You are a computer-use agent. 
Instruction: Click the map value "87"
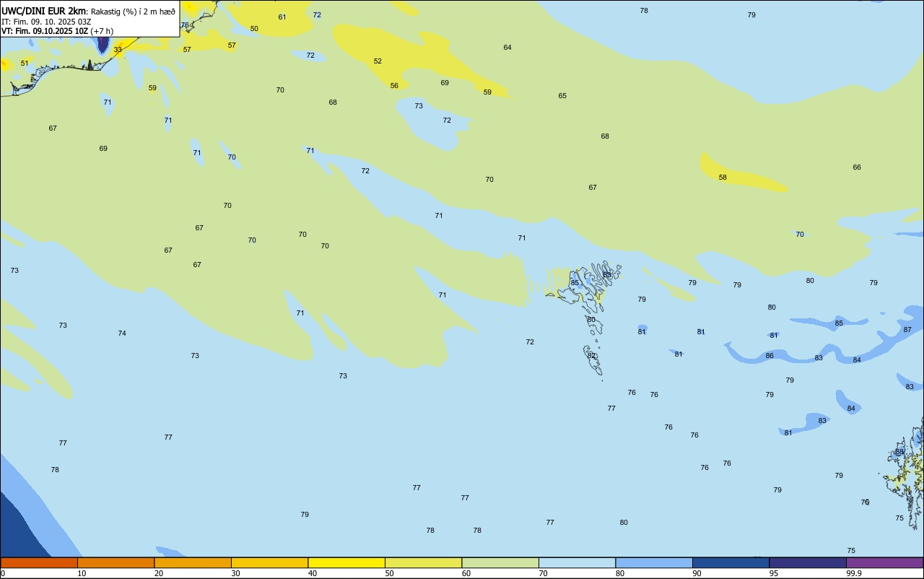[907, 330]
